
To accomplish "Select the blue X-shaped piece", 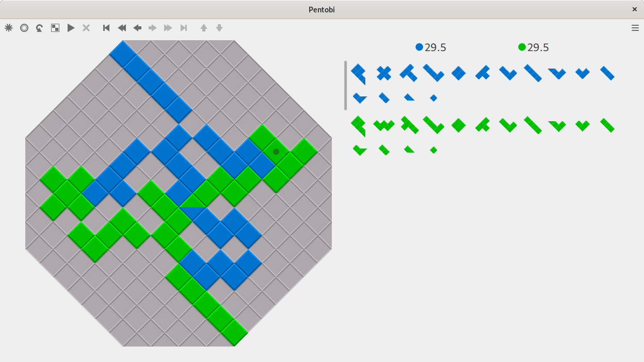I will pos(383,73).
